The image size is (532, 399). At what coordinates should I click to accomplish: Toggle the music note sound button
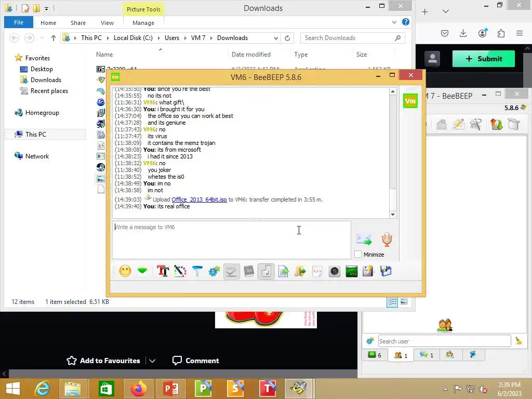[266, 271]
